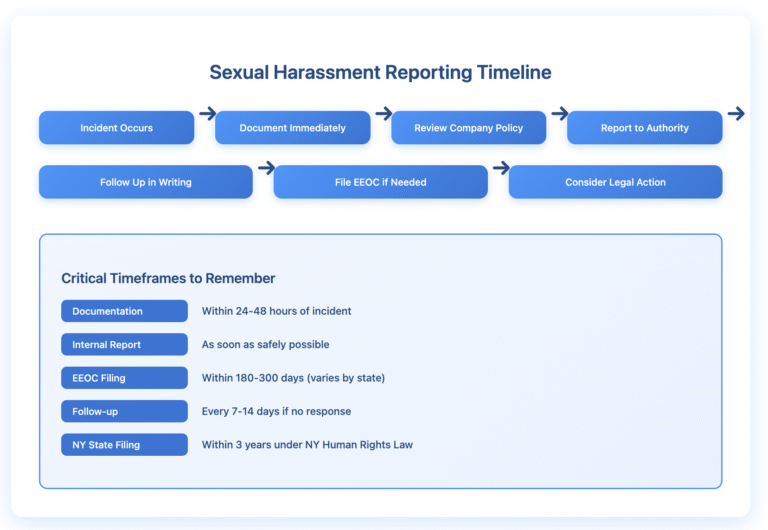Select the File EEOC if Needed step
This screenshot has height=530, width=768.
381,182
